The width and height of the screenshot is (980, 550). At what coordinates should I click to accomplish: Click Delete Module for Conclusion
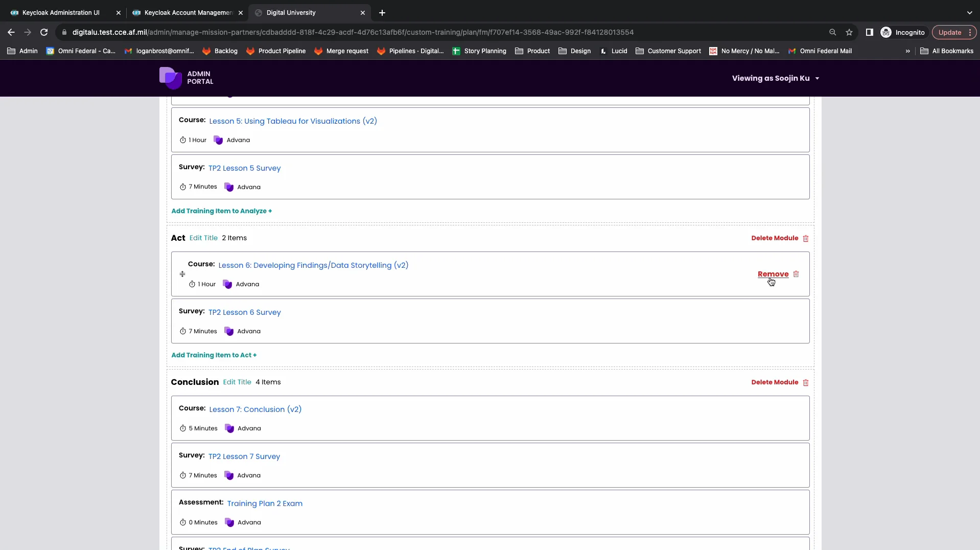click(774, 382)
